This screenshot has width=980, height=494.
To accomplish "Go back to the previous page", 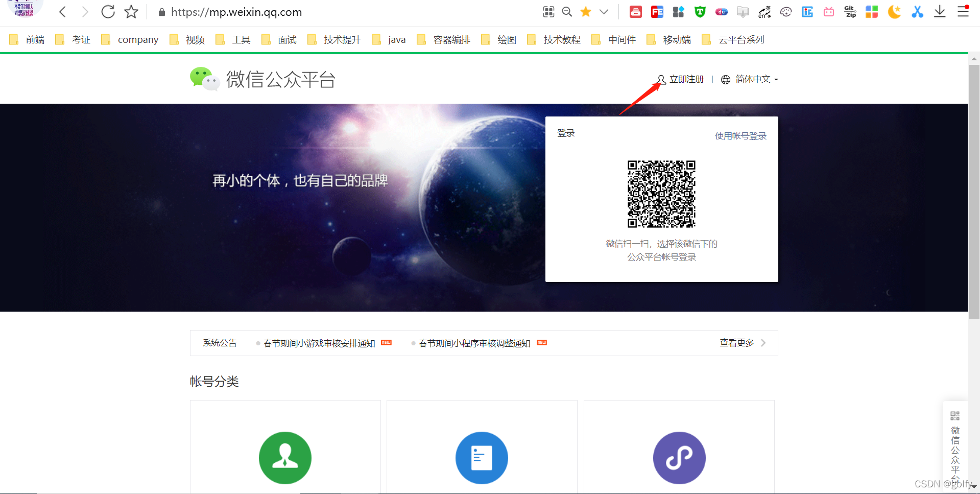I will (x=62, y=12).
